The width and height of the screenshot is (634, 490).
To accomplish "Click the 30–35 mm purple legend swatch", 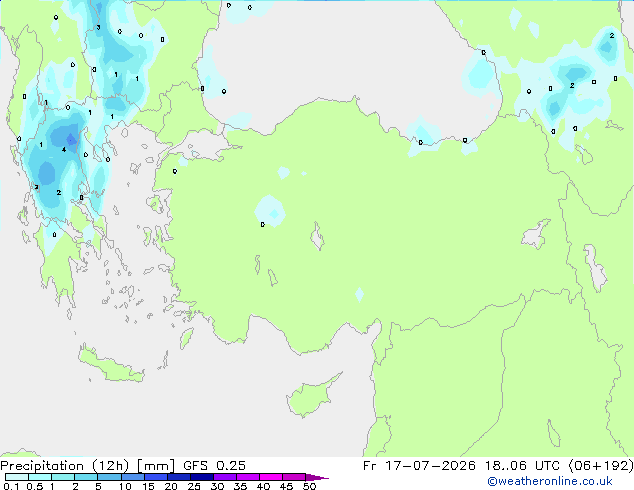I will [225, 477].
